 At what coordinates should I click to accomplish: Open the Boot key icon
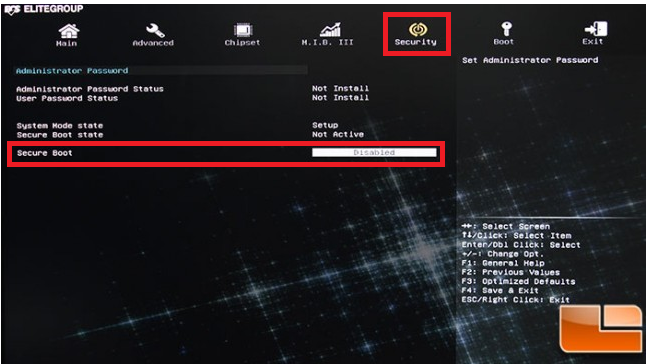[x=506, y=29]
